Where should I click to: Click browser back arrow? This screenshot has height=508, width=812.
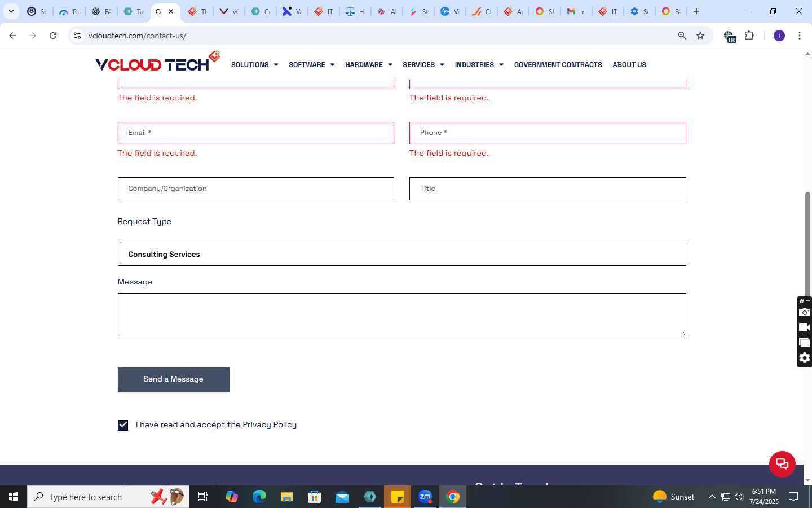pyautogui.click(x=12, y=36)
